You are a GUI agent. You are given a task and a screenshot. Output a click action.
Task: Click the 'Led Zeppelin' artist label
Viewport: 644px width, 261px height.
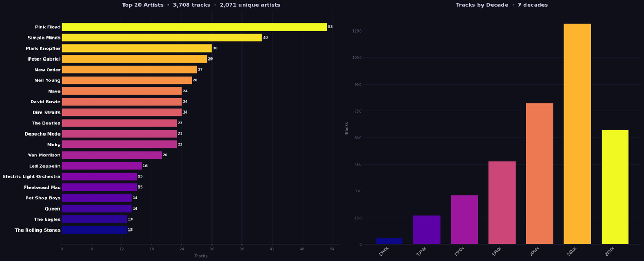point(45,166)
